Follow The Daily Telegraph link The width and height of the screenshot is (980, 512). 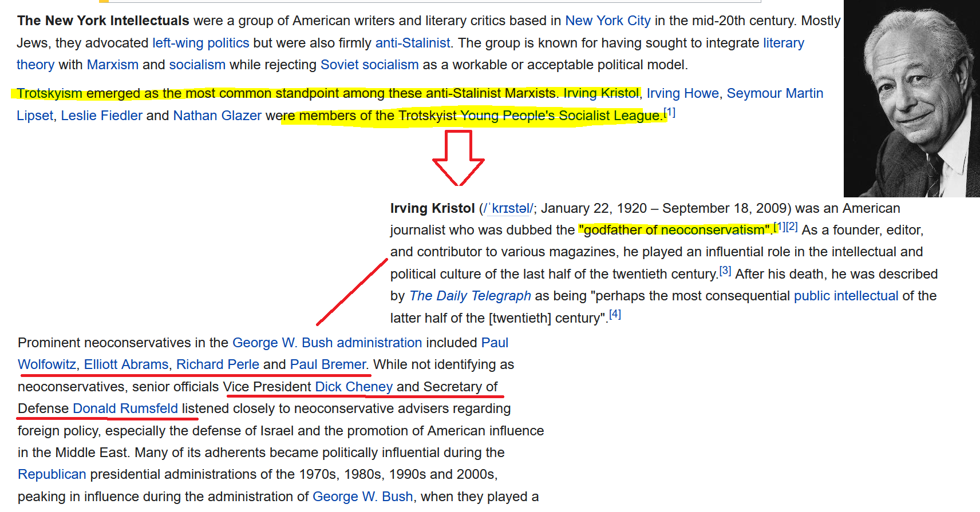point(471,296)
